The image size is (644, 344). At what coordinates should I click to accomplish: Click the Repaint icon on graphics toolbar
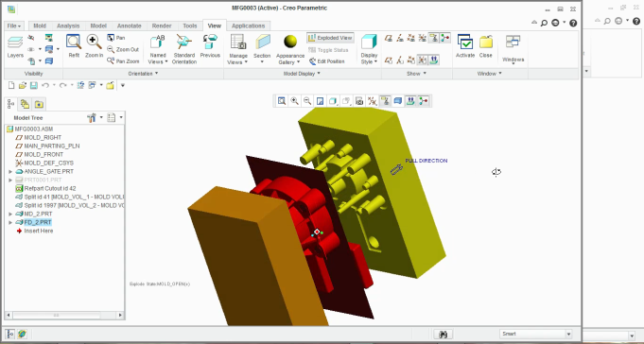(x=320, y=101)
